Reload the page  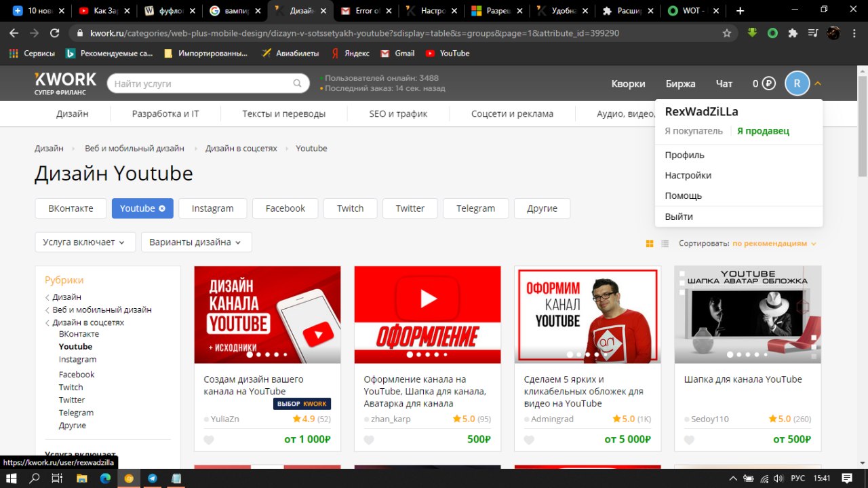click(x=55, y=33)
